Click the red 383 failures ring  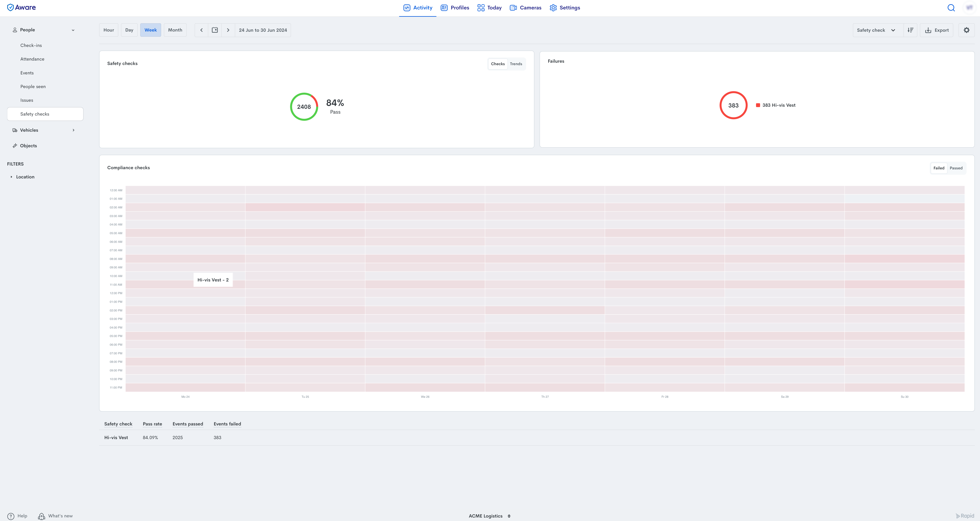[734, 106]
